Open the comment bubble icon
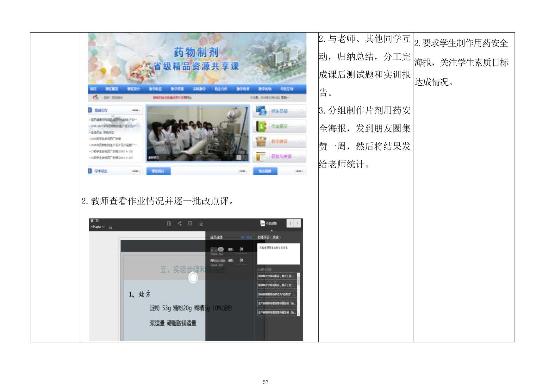This screenshot has width=555, height=392. click(190, 224)
